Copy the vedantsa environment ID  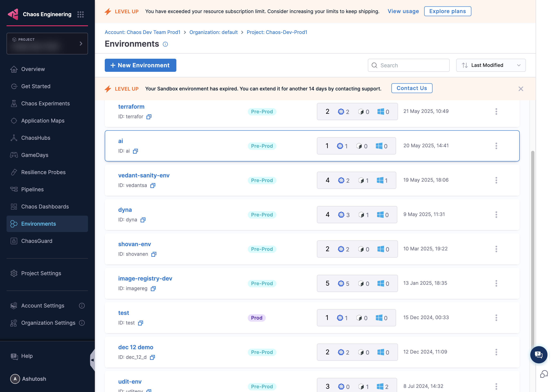point(153,185)
